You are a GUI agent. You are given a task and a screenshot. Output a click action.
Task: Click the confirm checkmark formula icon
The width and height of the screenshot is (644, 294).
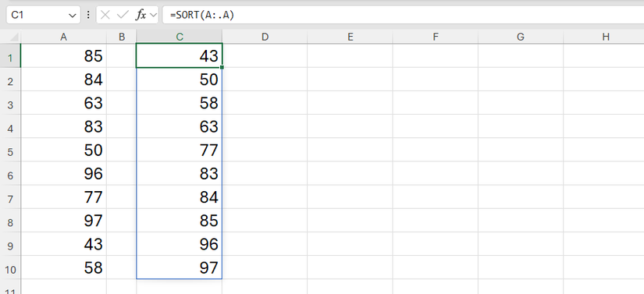(123, 15)
